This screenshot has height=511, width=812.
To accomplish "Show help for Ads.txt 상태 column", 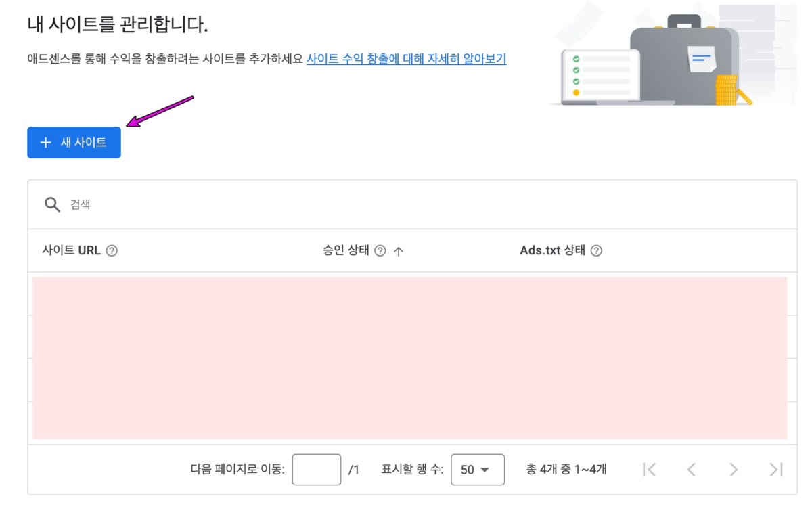I will point(596,250).
